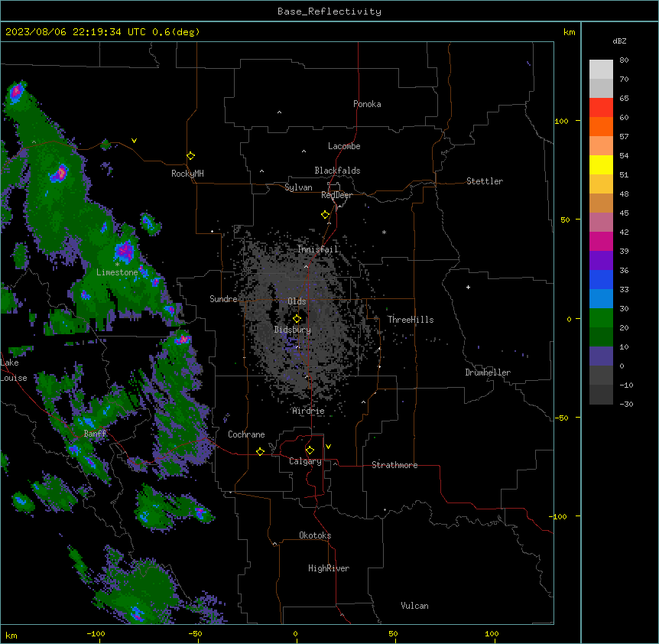Click the 80 value on dBZ legend
The image size is (659, 644).
[624, 60]
